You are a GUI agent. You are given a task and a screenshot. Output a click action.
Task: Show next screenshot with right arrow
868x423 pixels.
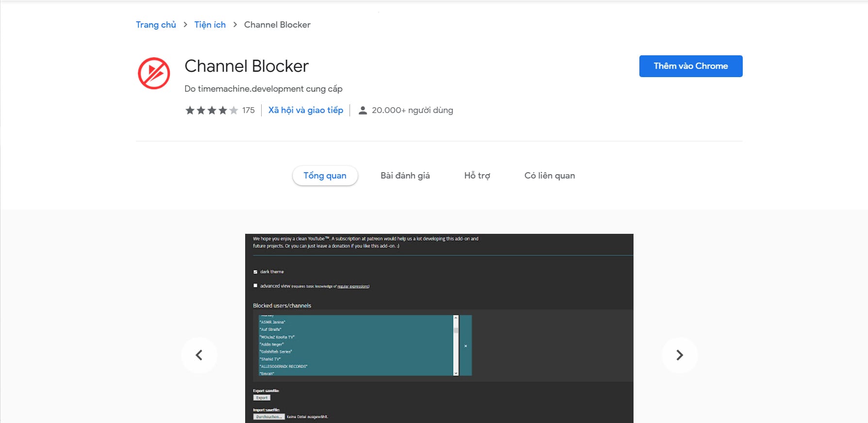click(680, 355)
